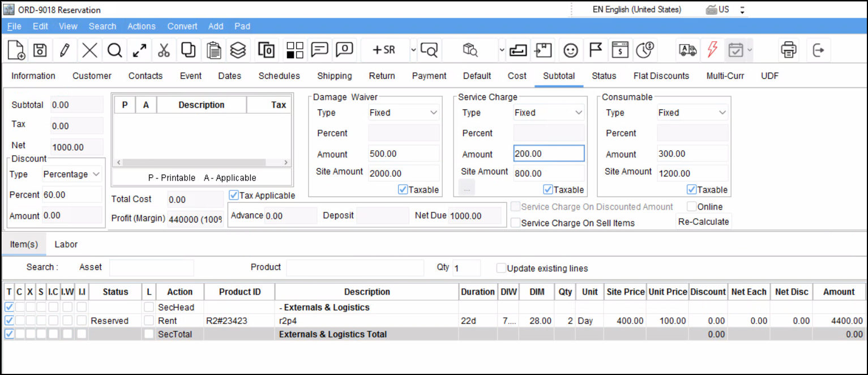The image size is (868, 375).
Task: Click the delivery truck icon
Action: point(688,50)
